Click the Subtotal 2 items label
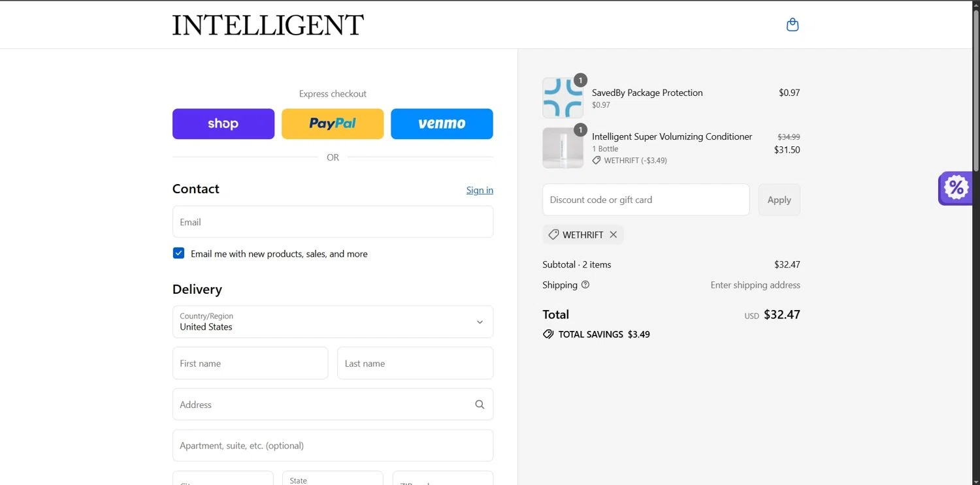The image size is (980, 485). 576,264
